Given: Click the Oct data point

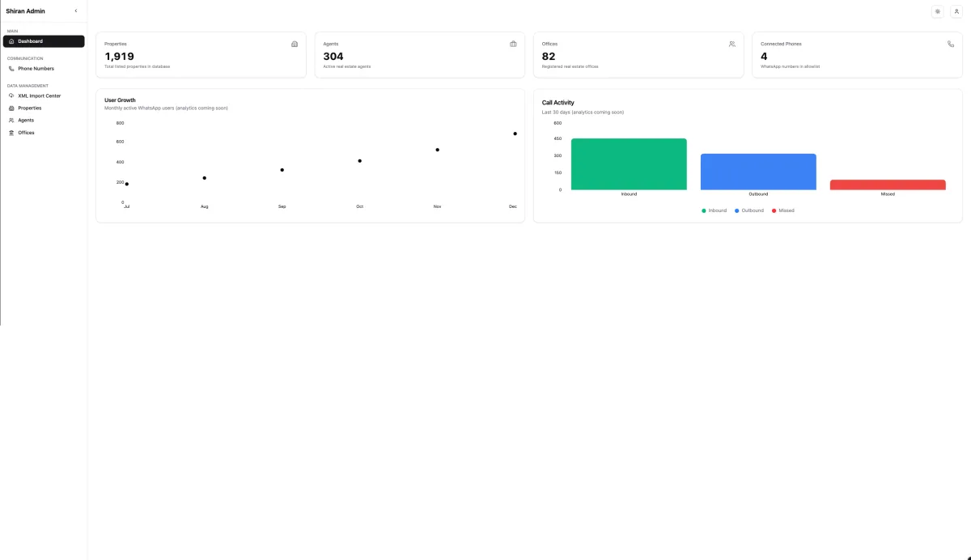Looking at the screenshot, I should (x=360, y=161).
